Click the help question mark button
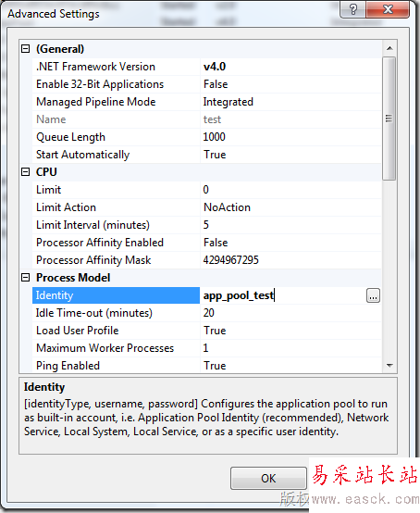This screenshot has width=420, height=513. pyautogui.click(x=353, y=9)
